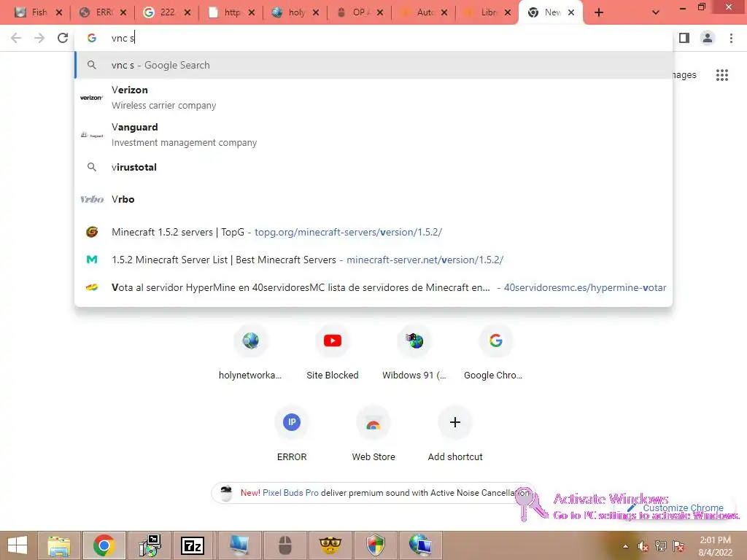Open topg.org Minecraft 1.5.2 servers suggestion
This screenshot has height=560, width=747.
click(x=373, y=232)
